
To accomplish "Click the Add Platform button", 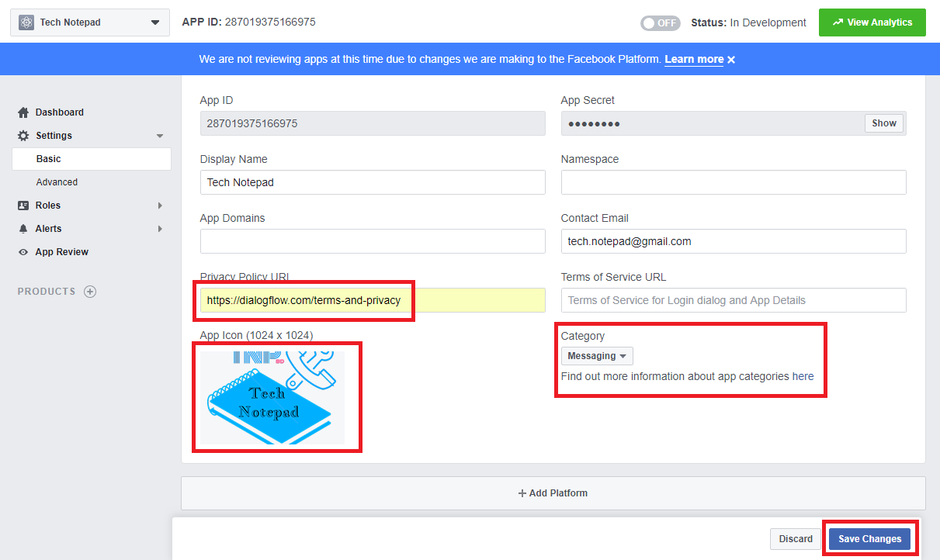I will [553, 493].
